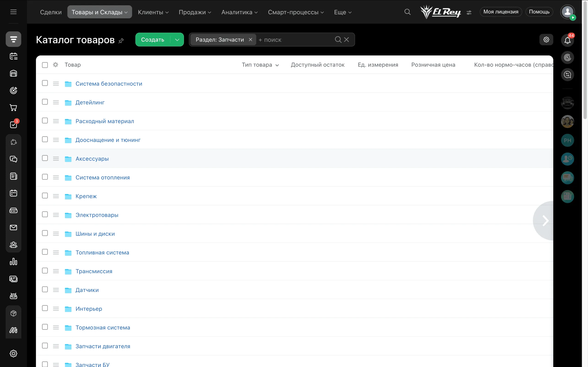The image size is (588, 367).
Task: Open the Аналитика menu
Action: click(x=239, y=12)
